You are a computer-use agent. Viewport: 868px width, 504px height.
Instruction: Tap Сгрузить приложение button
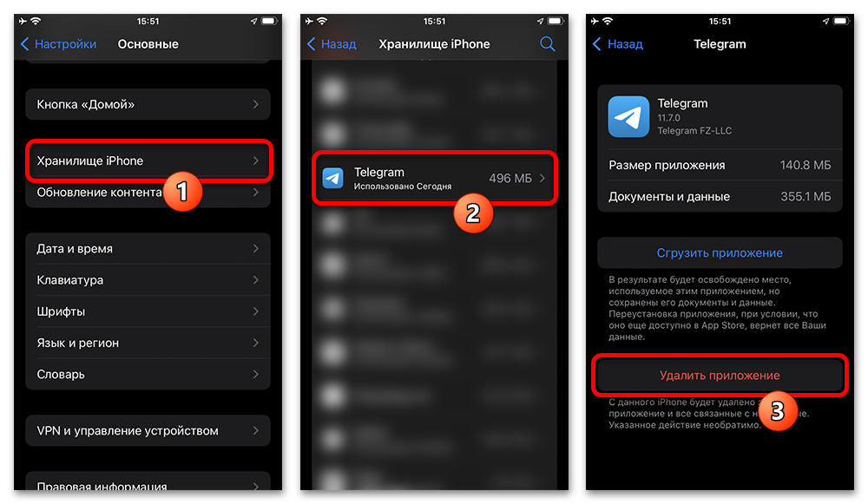click(x=720, y=252)
